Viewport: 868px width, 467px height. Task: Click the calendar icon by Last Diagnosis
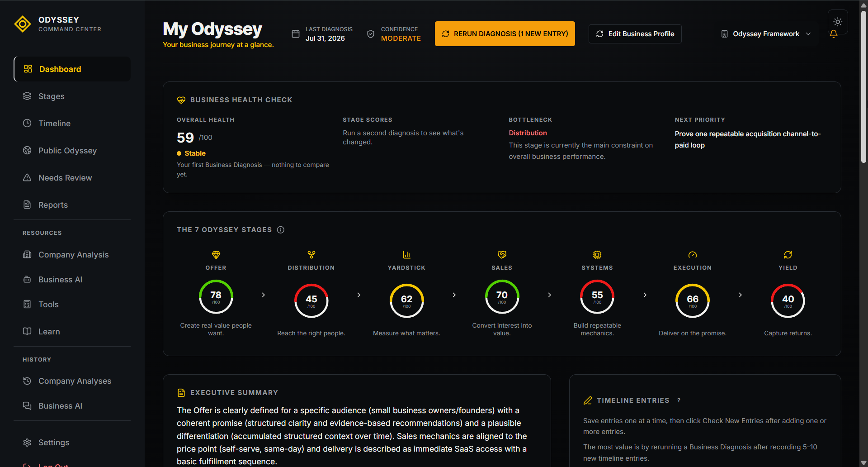click(x=296, y=34)
